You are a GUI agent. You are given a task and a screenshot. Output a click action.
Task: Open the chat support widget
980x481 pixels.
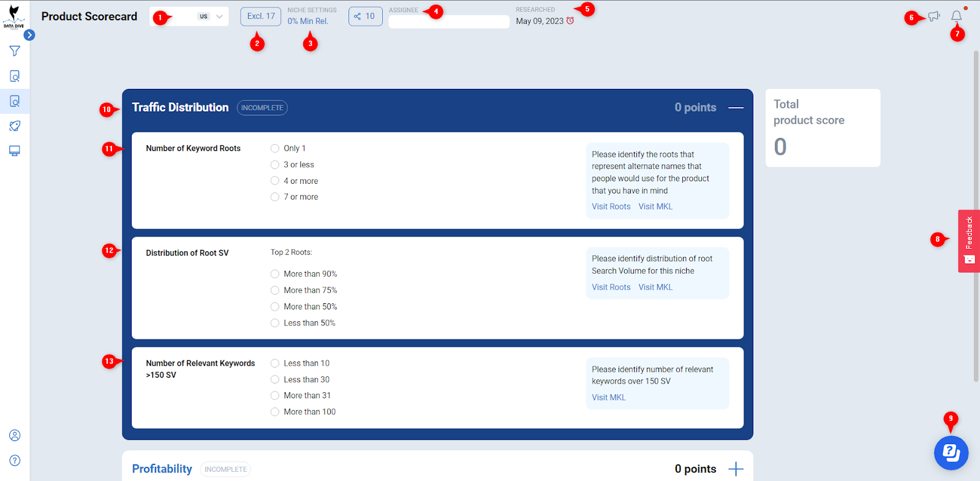click(x=951, y=453)
